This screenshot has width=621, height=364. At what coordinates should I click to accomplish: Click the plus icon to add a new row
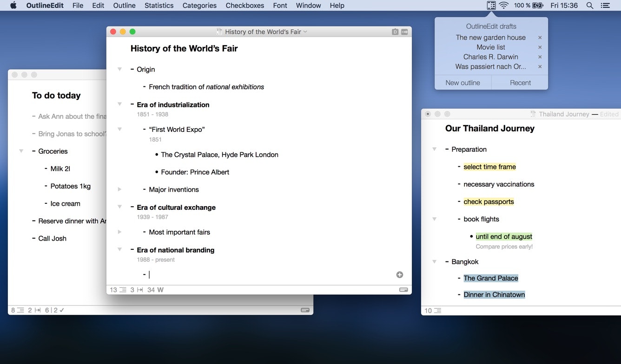[x=399, y=274]
